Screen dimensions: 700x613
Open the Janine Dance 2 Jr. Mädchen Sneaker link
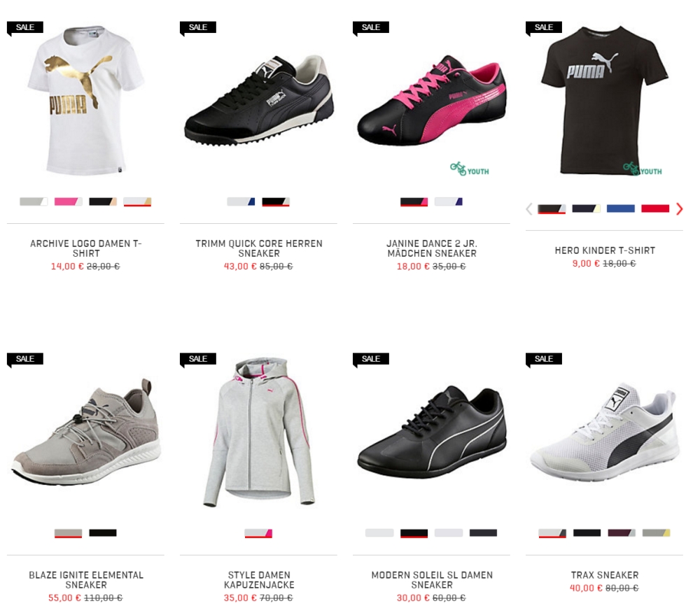[x=432, y=248]
